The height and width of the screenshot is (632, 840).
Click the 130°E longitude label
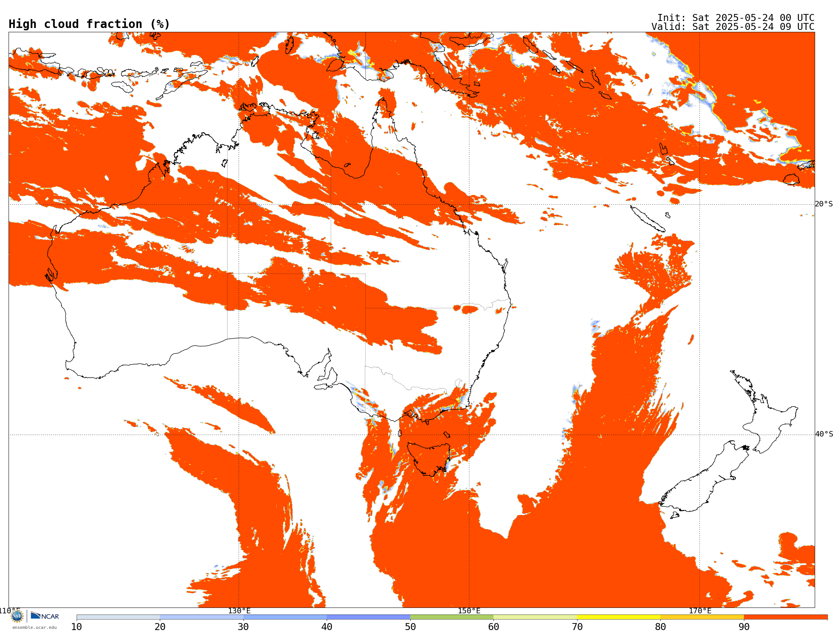[x=239, y=611]
